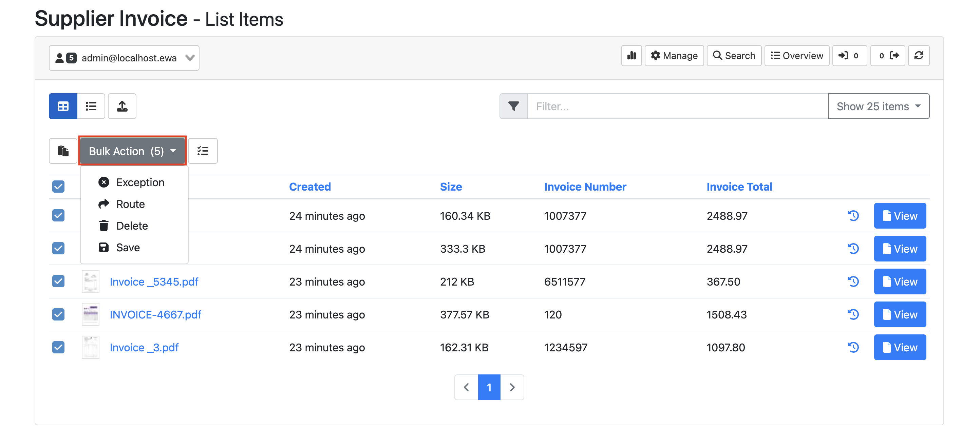Screen dimensions: 980x447
Task: Collapse the Bulk Action (5) dropdown
Action: [x=132, y=151]
